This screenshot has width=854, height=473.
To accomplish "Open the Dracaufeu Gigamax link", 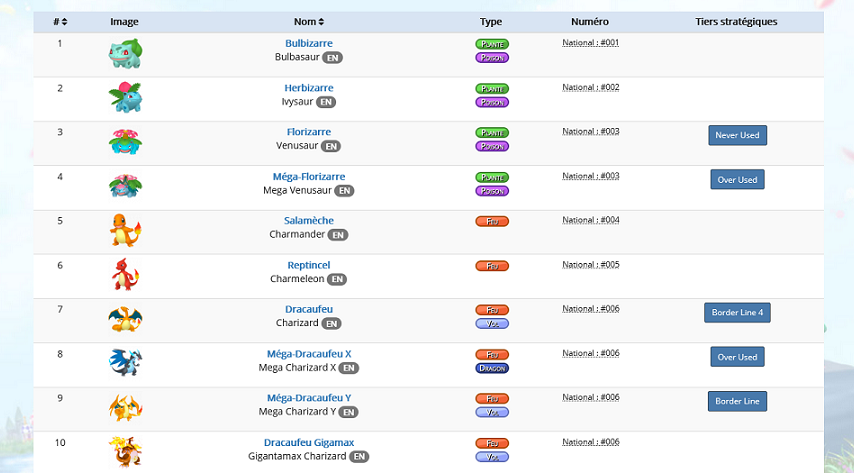I will tap(309, 443).
